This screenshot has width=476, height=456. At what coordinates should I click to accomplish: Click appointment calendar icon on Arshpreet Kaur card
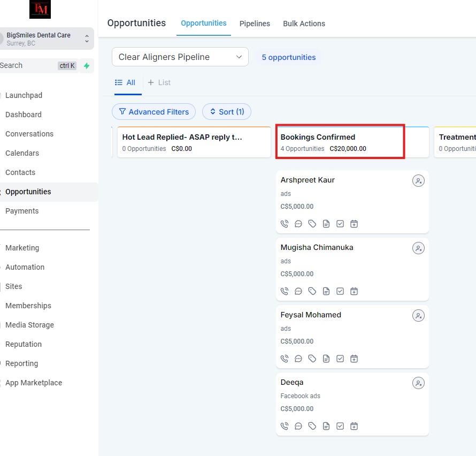tap(354, 224)
